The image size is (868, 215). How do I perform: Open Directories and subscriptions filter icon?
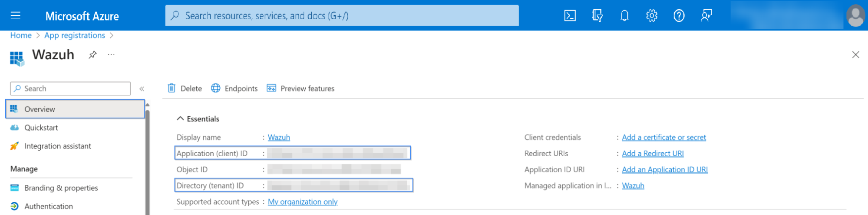[597, 16]
